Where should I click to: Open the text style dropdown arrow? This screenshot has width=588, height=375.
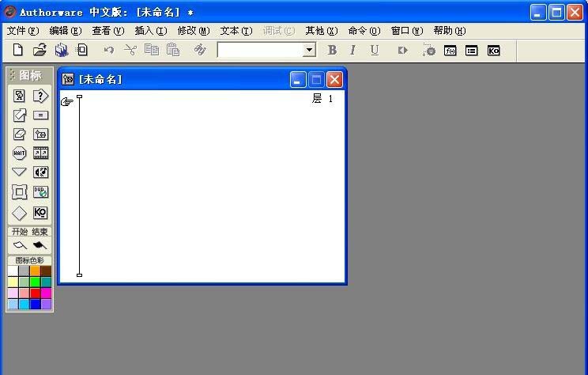pos(309,50)
